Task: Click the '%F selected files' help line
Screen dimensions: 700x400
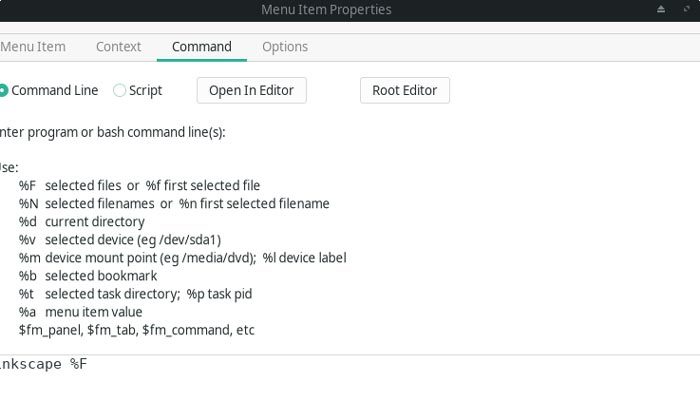Action: pos(139,185)
